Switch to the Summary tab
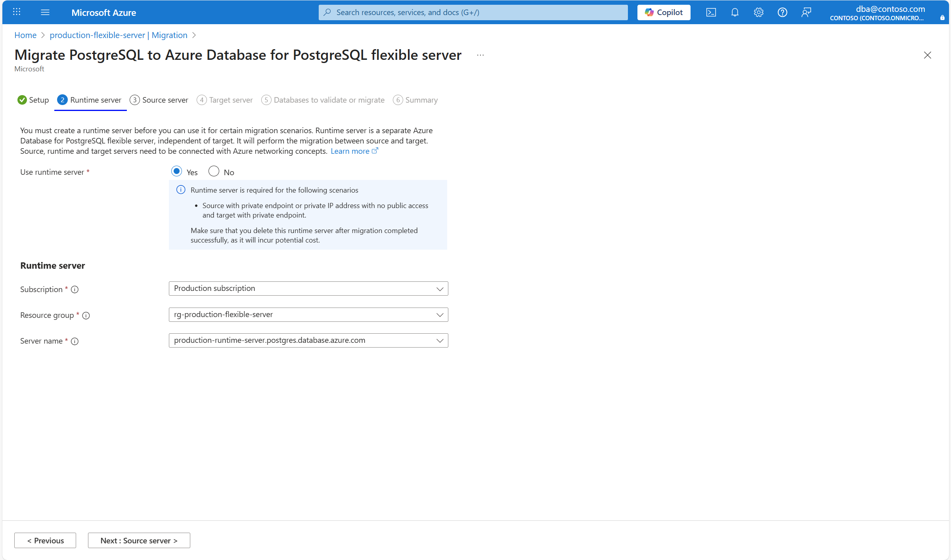Viewport: 951px width, 560px height. coord(421,100)
